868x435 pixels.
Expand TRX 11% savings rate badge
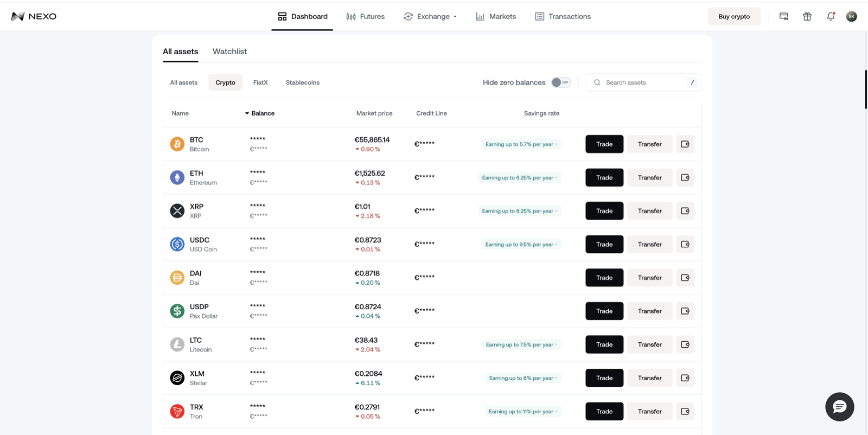523,411
